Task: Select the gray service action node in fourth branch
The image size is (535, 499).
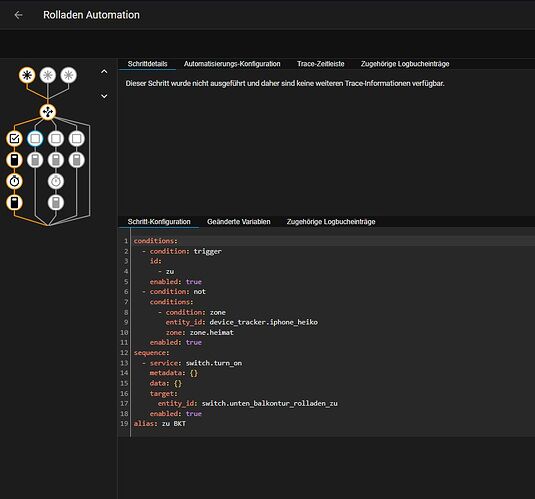Action: tap(76, 160)
